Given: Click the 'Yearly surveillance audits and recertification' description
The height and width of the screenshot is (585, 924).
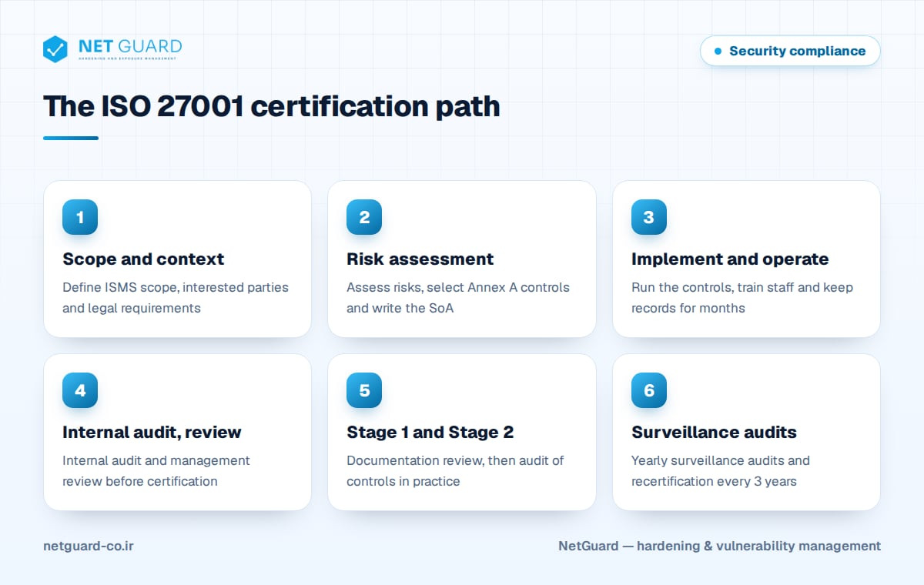Looking at the screenshot, I should pyautogui.click(x=721, y=470).
